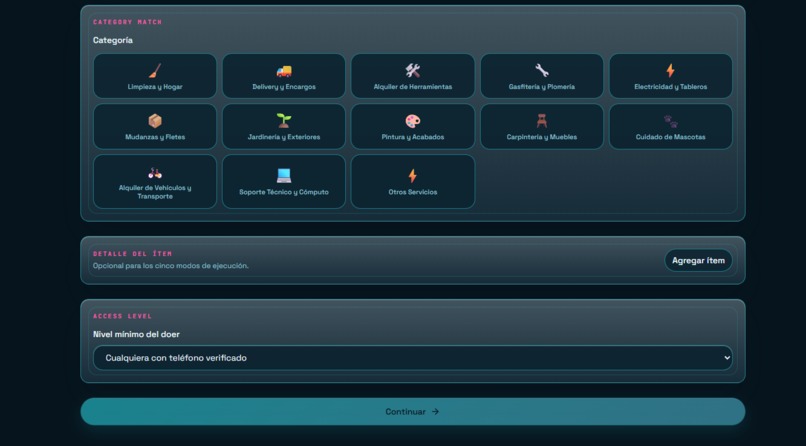Choose the Delivery y Encargos truck icon
Viewport: 806px width, 446px height.
[x=284, y=71]
